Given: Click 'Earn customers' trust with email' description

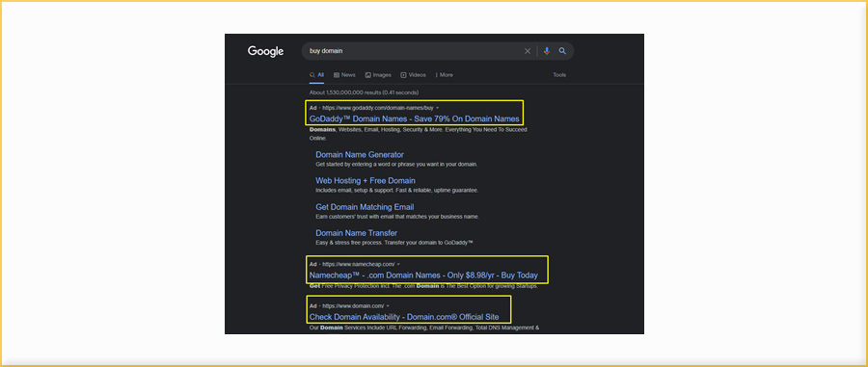Looking at the screenshot, I should point(397,216).
